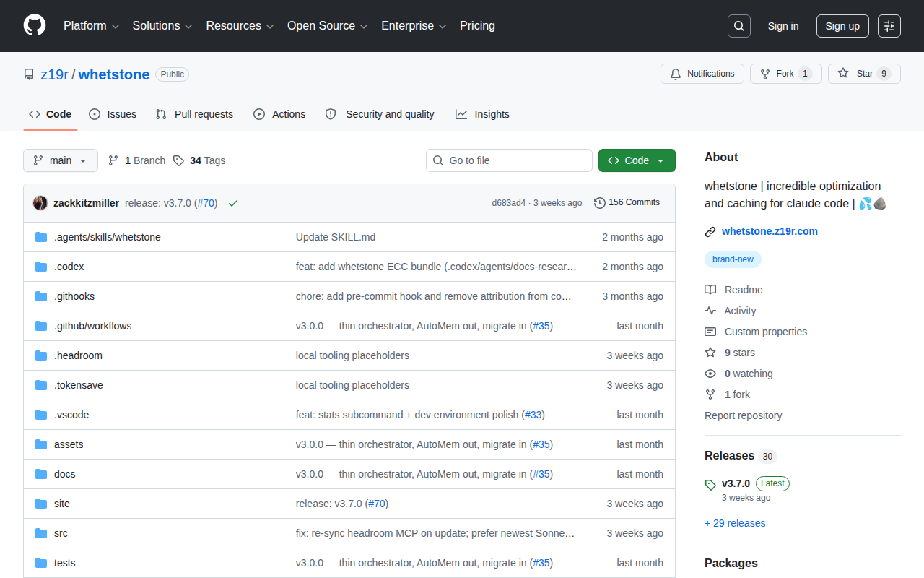Viewport: 924px width, 578px height.
Task: Click the folder icon for .codex
Action: click(x=41, y=267)
